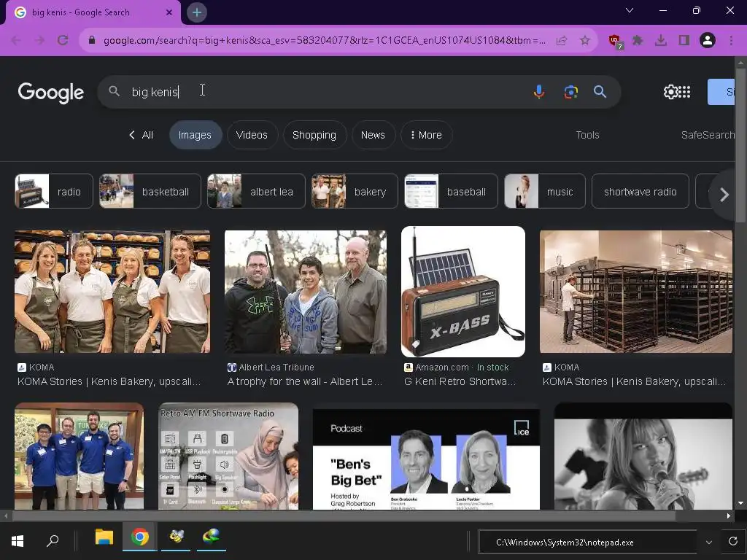
Task: Open the blue-shirt men group photo
Action: pyautogui.click(x=79, y=456)
